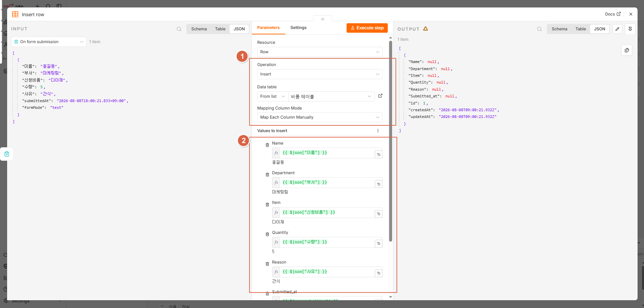Show output as Table view
Image resolution: width=644 pixels, height=308 pixels.
[x=581, y=29]
